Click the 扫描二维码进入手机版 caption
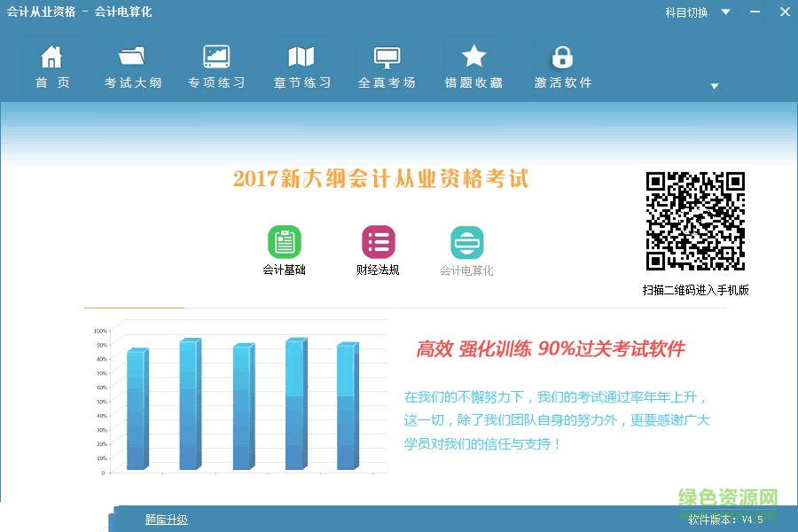The height and width of the screenshot is (532, 798). point(695,289)
